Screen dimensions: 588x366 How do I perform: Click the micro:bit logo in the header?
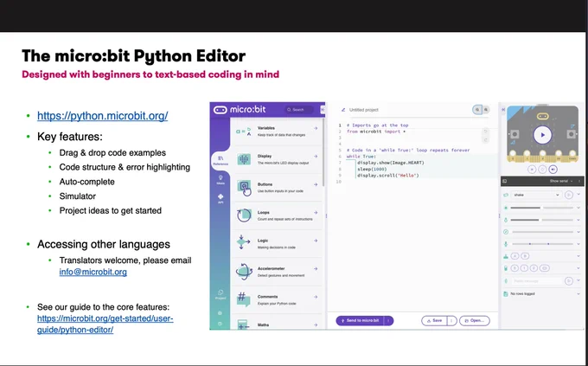pos(240,110)
